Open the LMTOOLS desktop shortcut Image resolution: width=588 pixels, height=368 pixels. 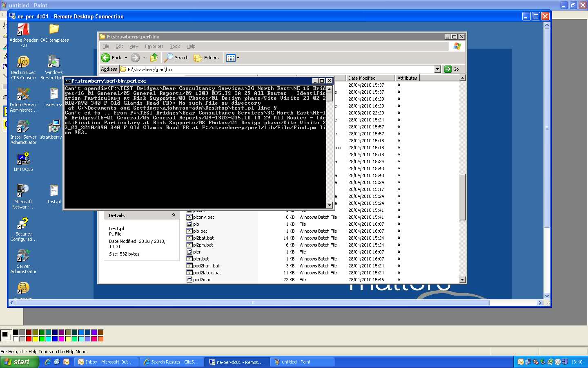23,159
